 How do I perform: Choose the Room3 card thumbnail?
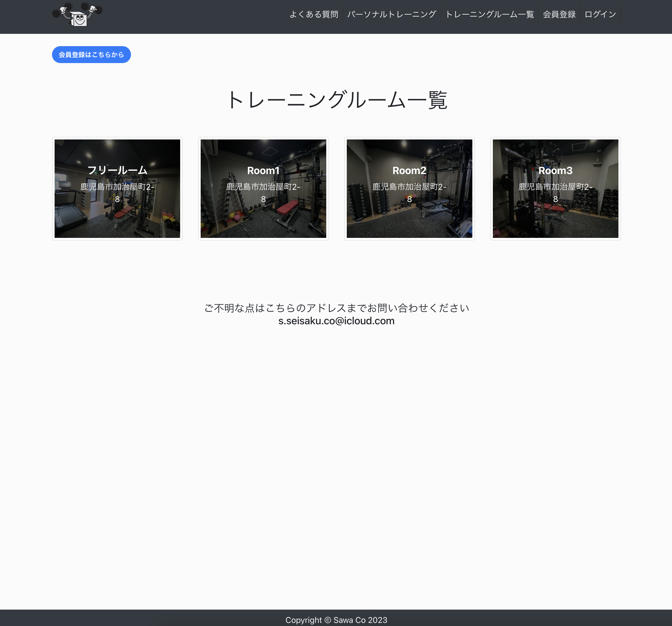(x=555, y=189)
